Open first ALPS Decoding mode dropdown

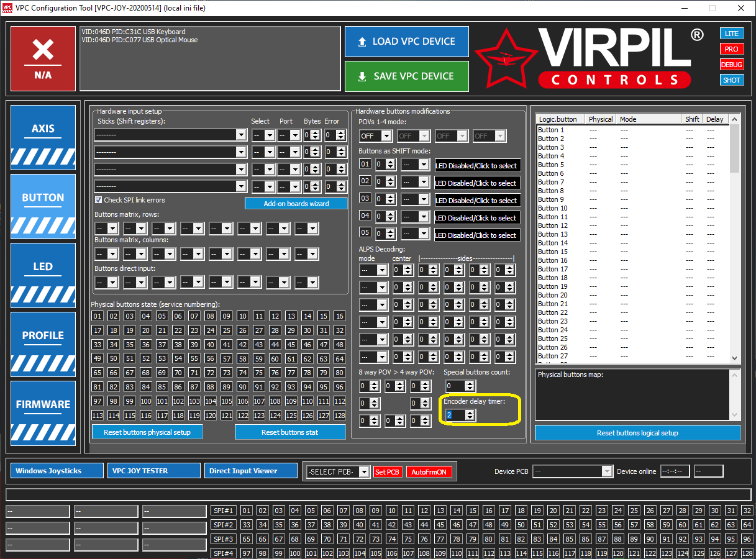click(373, 270)
